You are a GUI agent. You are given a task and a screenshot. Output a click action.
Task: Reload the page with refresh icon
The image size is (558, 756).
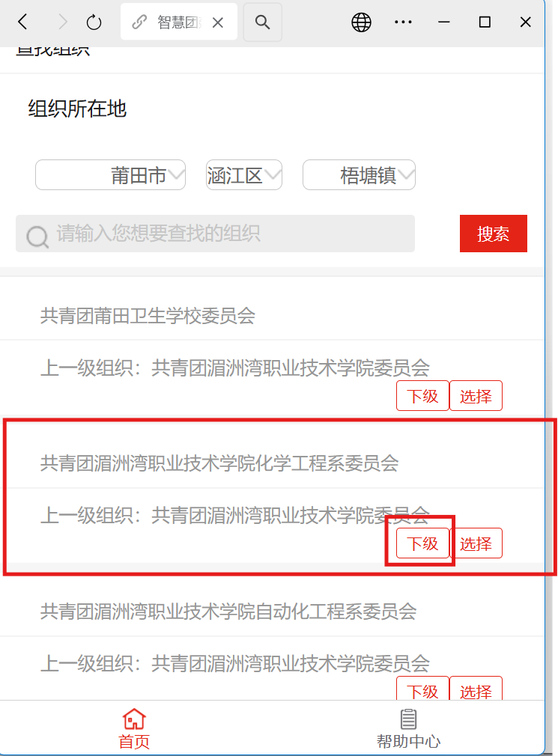[x=94, y=22]
